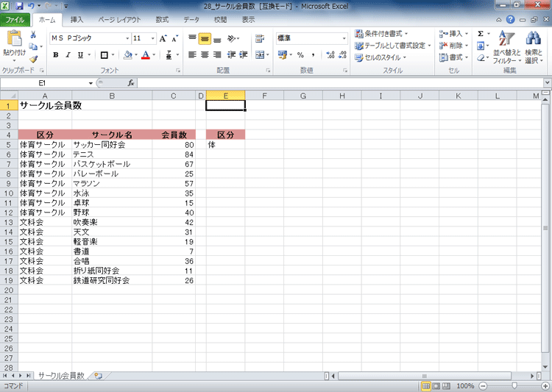
Task: Click the Insert Worksheet tab button
Action: (99, 376)
